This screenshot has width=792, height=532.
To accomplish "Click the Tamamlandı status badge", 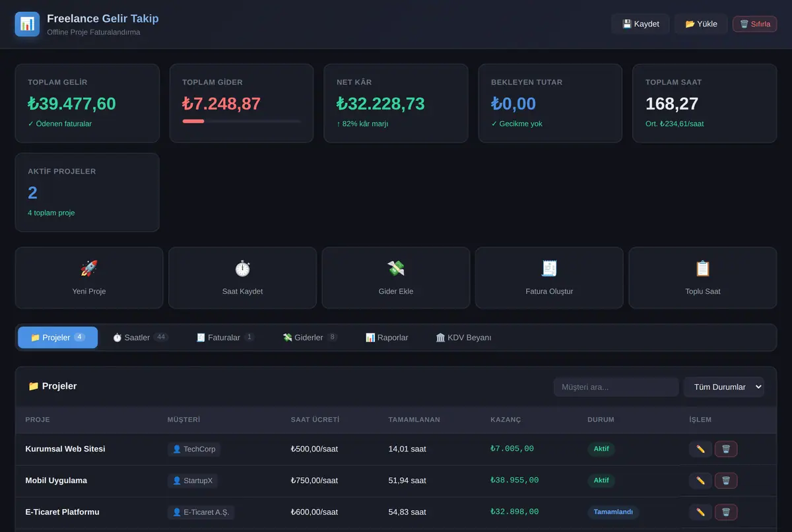I will point(613,512).
